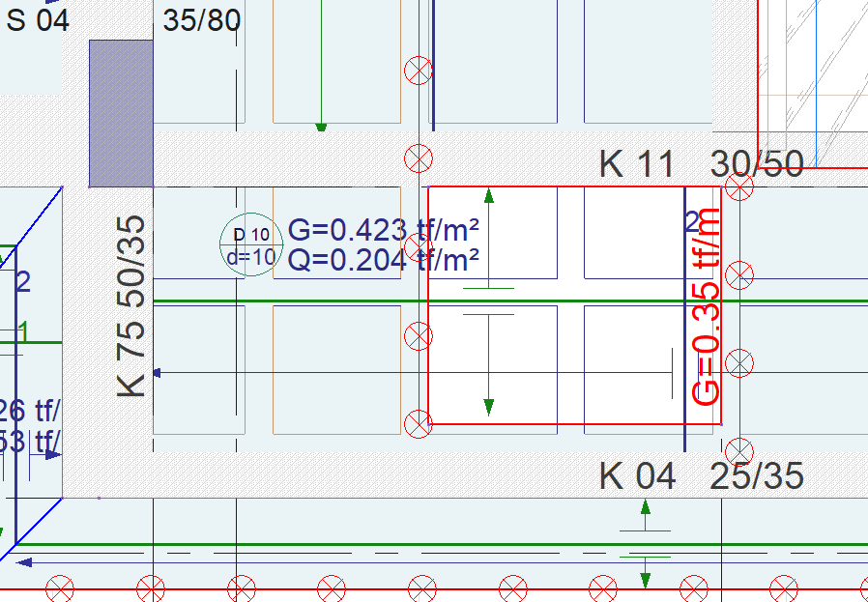Select the 35/80 dimension text
The image size is (868, 602).
pos(202,19)
